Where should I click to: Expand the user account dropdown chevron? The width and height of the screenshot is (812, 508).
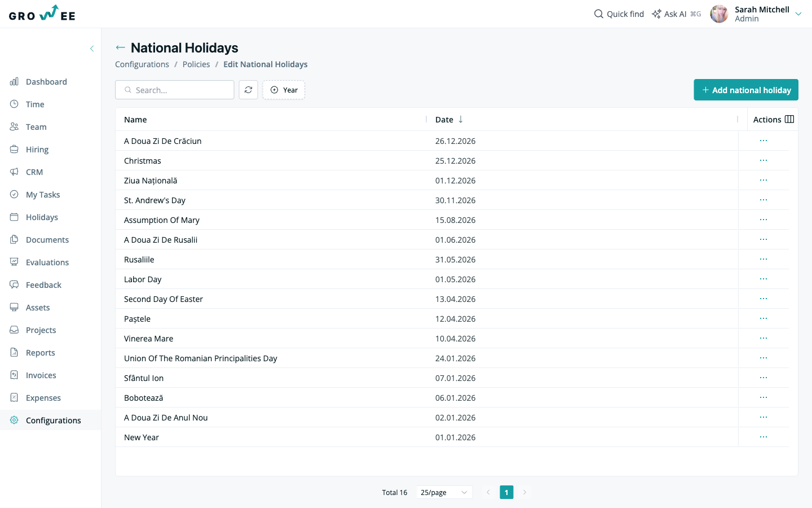tap(798, 14)
